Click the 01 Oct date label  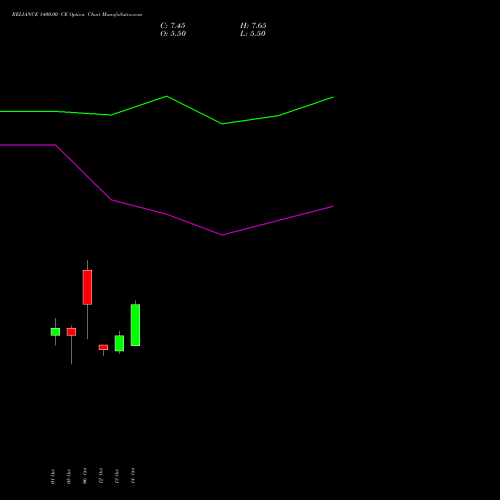coord(53,476)
